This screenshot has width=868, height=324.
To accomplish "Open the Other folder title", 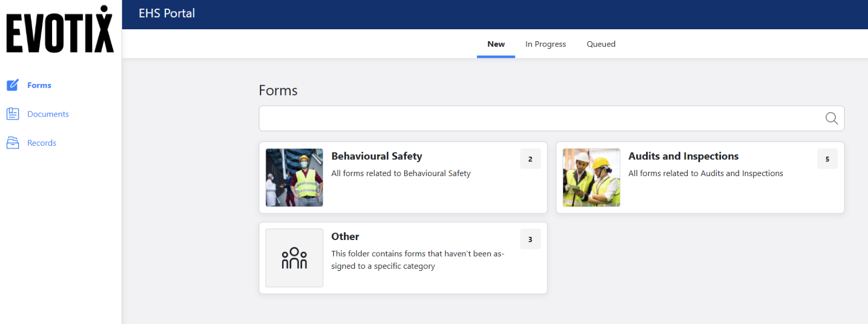I will click(345, 236).
